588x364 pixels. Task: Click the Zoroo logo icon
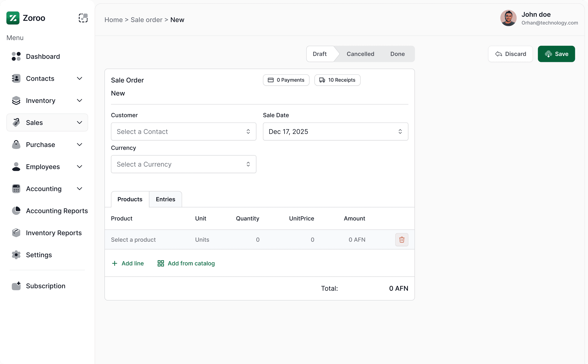coord(13,18)
